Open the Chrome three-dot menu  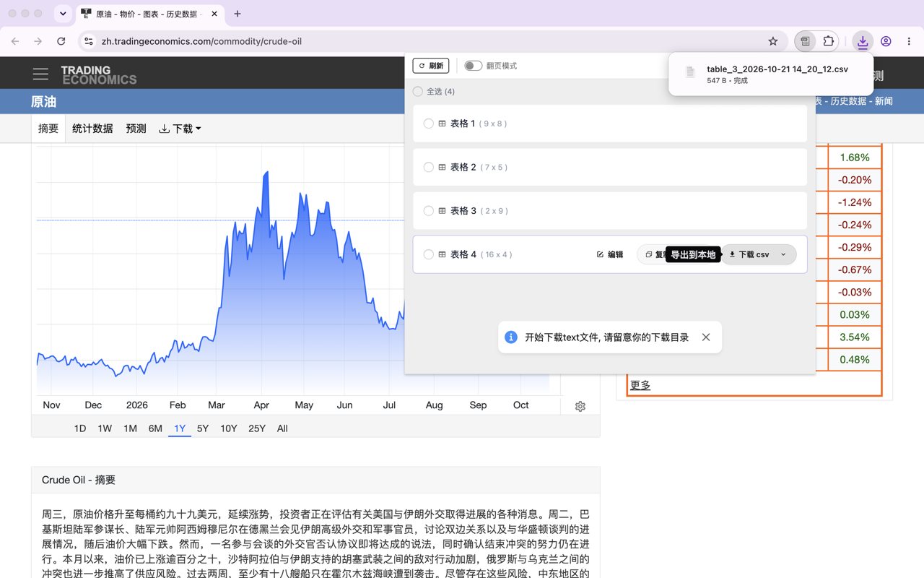(x=909, y=41)
